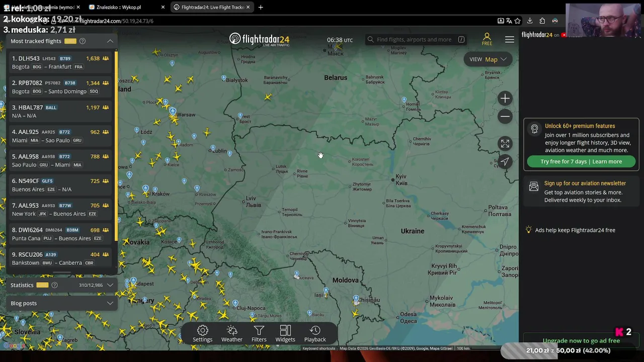
Task: Select the aircraft near Baranavichy
Action: 268,97
